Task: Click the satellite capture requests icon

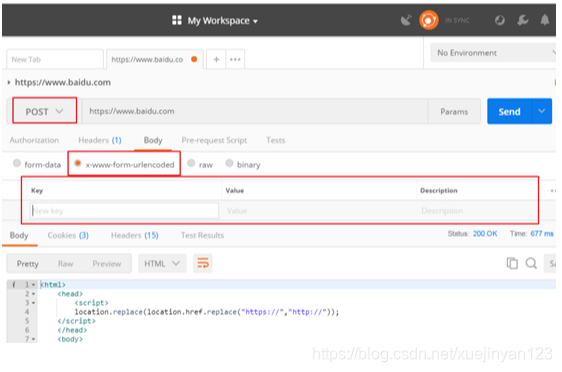Action: pos(406,20)
